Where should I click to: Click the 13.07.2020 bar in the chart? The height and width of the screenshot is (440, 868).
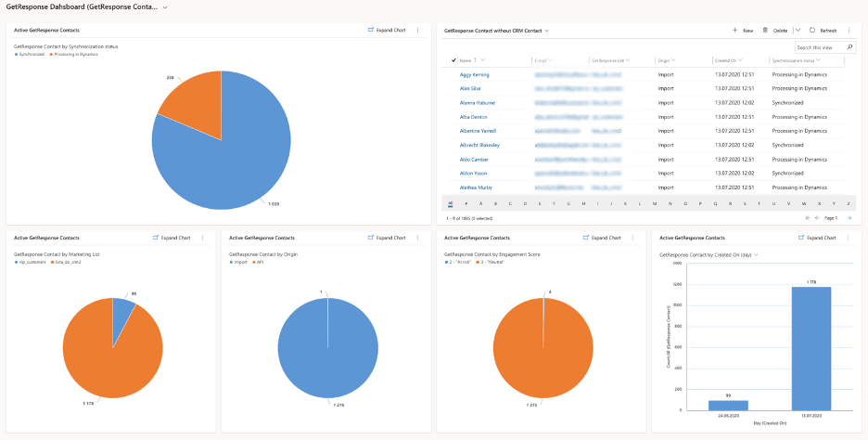point(811,348)
